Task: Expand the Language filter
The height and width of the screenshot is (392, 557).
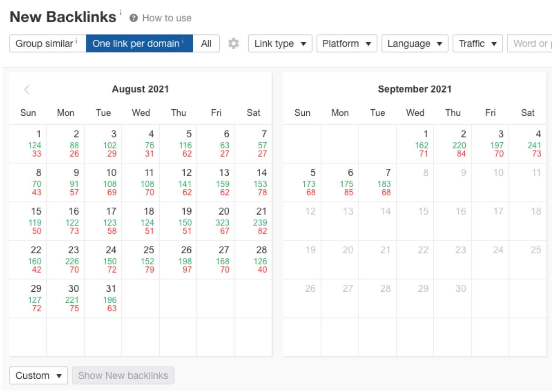Action: 414,43
